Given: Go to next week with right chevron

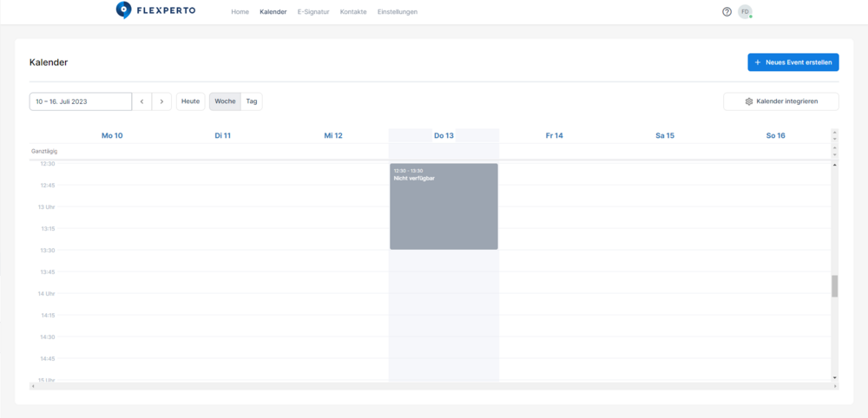Looking at the screenshot, I should 161,101.
